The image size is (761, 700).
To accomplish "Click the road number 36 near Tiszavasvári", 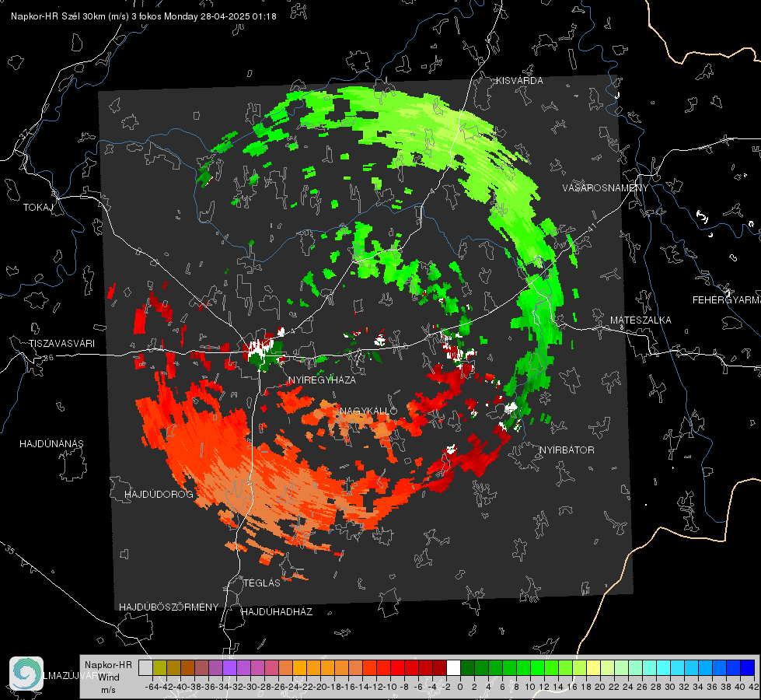I will point(48,358).
